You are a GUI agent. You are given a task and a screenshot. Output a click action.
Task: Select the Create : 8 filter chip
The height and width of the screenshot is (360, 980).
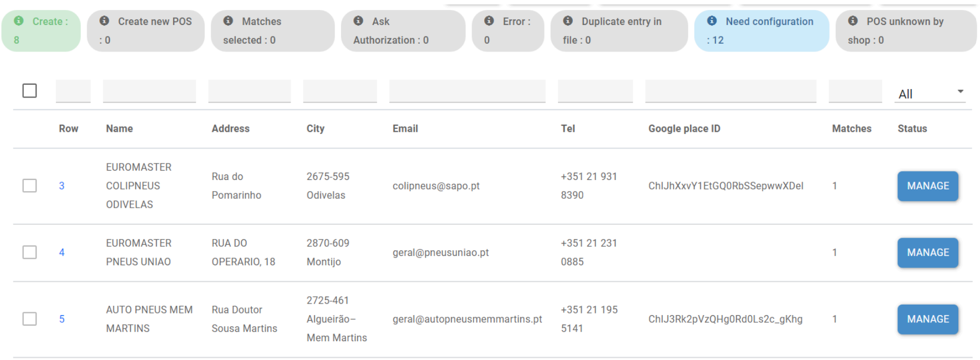pyautogui.click(x=41, y=30)
